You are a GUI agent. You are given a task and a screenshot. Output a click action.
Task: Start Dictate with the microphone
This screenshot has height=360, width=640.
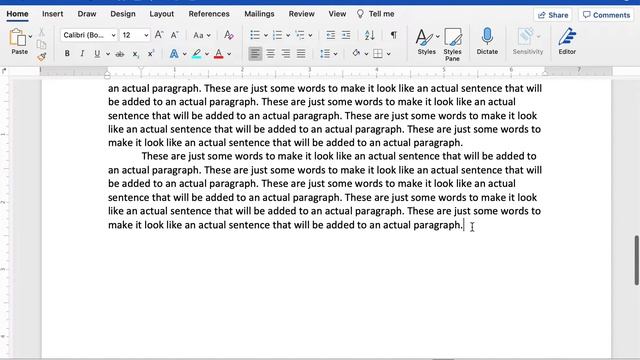point(487,41)
